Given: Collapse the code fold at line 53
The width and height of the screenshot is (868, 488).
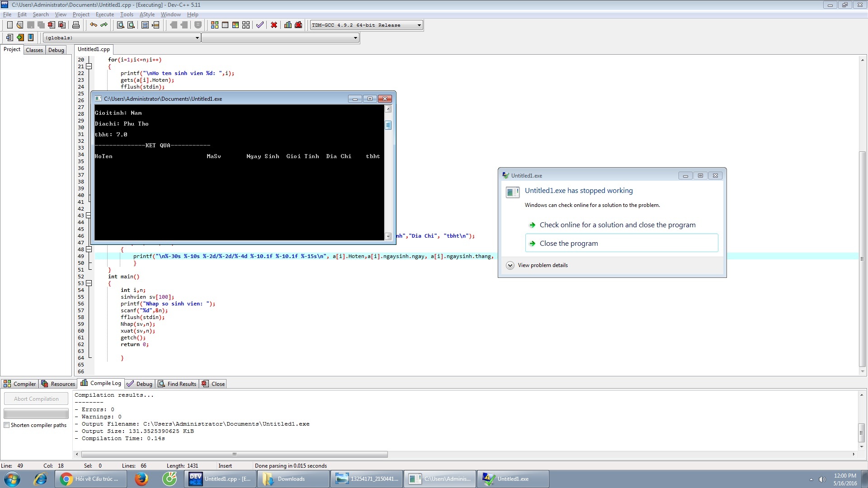Looking at the screenshot, I should (x=89, y=283).
